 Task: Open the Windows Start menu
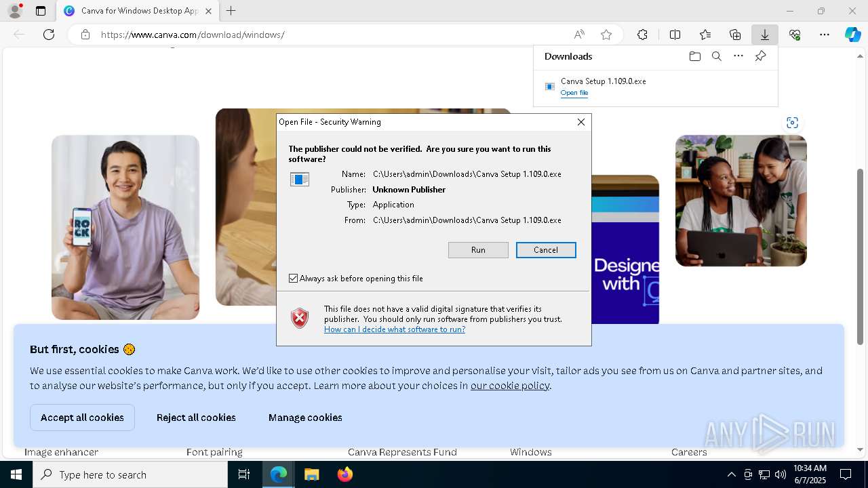(16, 474)
